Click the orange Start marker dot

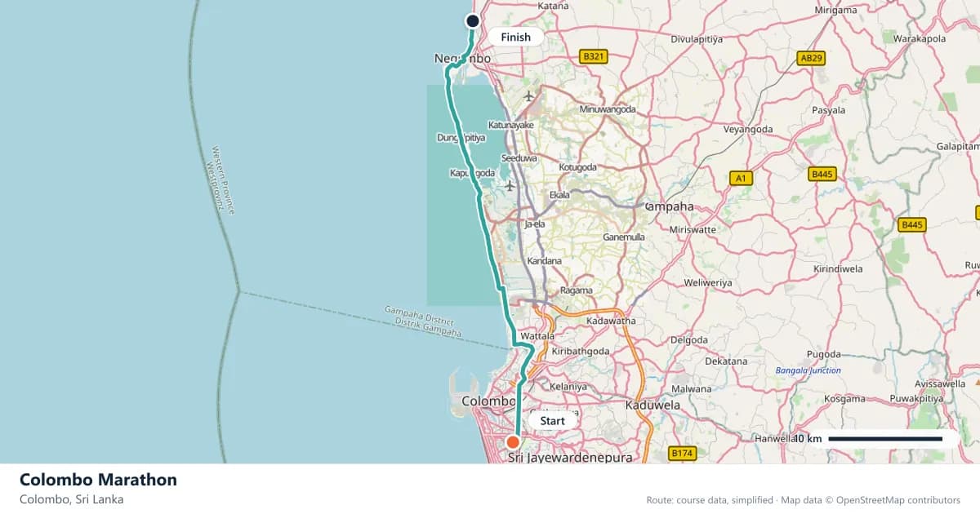514,442
